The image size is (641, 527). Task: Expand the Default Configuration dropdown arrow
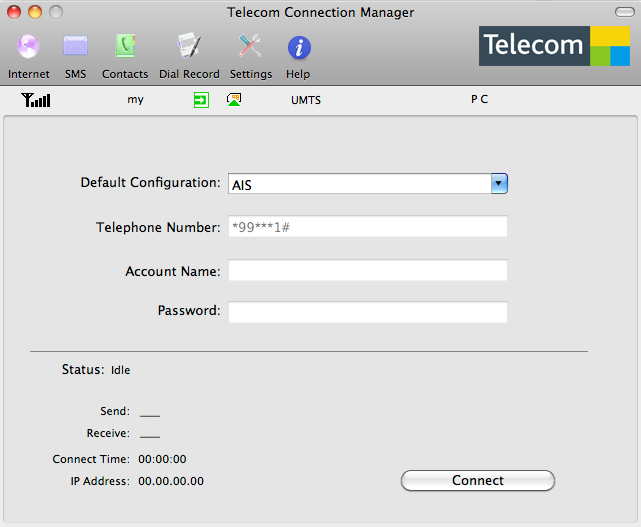(x=499, y=184)
